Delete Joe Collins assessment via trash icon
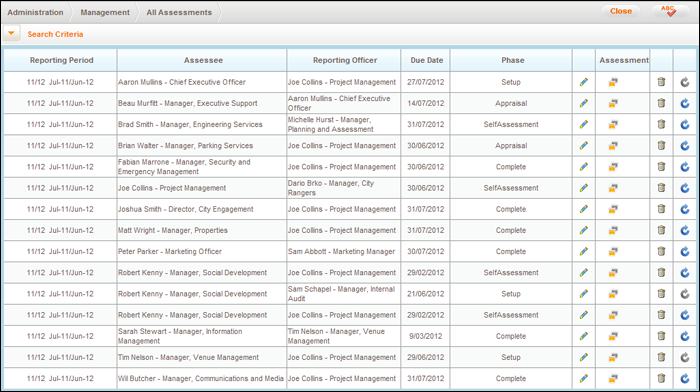The height and width of the screenshot is (392, 700). click(661, 188)
